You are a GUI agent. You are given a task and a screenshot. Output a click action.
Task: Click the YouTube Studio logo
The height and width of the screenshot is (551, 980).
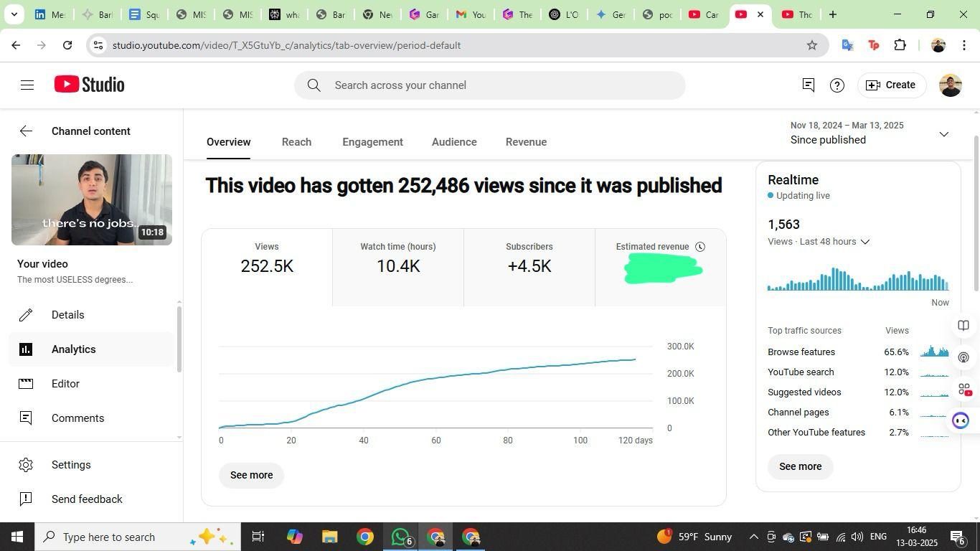(x=90, y=85)
